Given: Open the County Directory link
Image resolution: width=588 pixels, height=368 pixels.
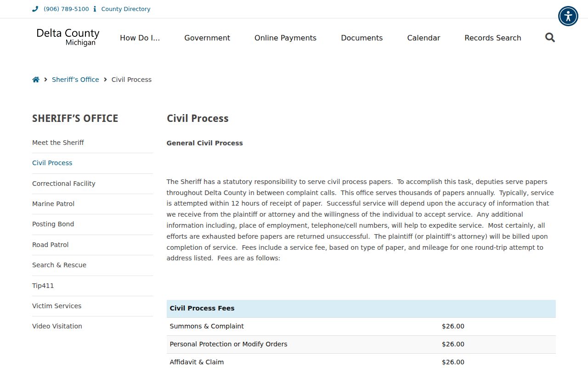Looking at the screenshot, I should (x=126, y=9).
